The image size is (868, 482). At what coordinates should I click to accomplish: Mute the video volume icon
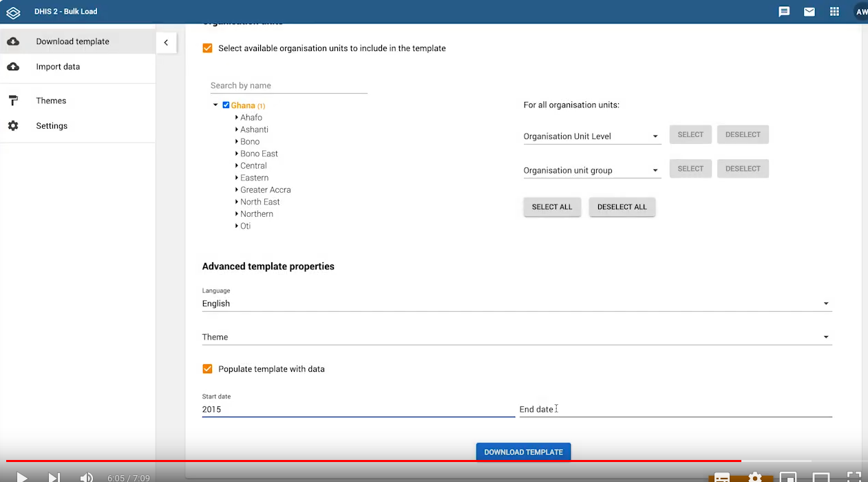[86, 476]
